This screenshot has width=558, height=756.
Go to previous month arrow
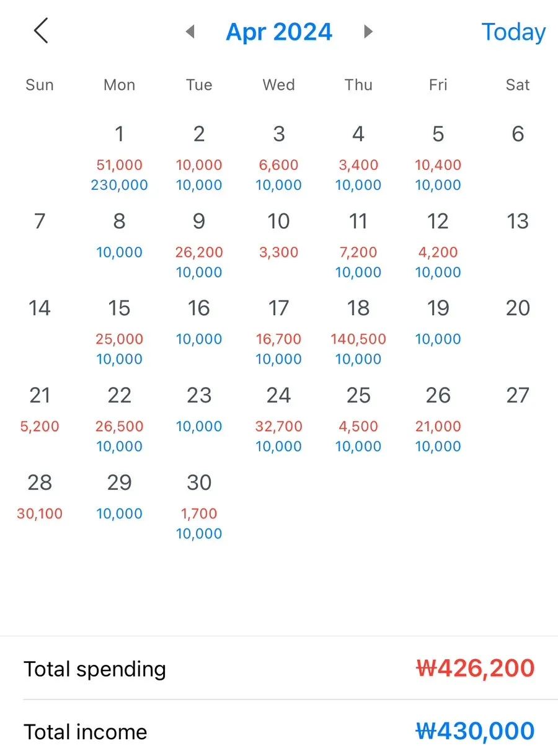pyautogui.click(x=190, y=32)
